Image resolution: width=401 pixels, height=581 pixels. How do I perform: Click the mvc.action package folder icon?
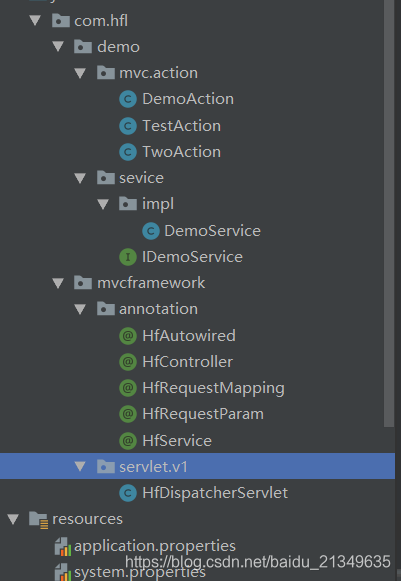click(x=106, y=73)
